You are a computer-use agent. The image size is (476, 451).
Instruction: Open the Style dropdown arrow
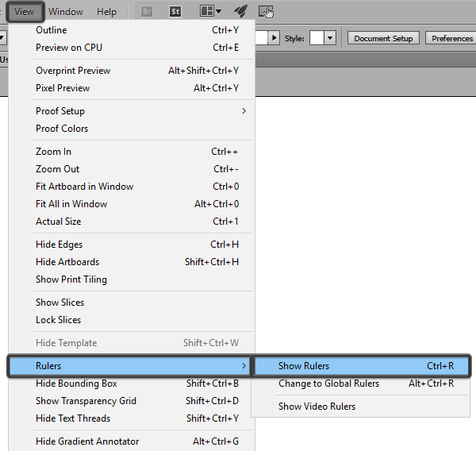[330, 38]
